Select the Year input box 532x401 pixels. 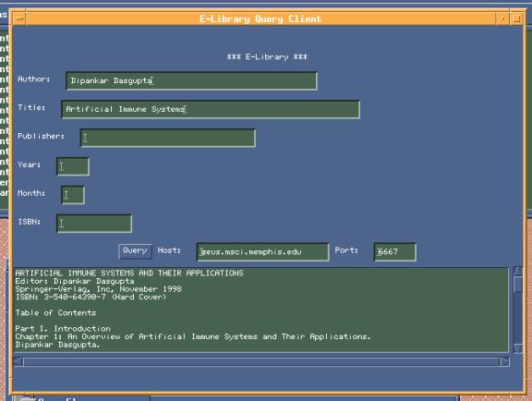(x=73, y=166)
